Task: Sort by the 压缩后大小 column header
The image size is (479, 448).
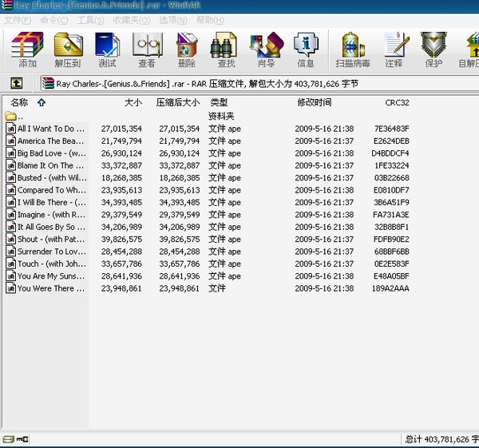Action: (178, 102)
